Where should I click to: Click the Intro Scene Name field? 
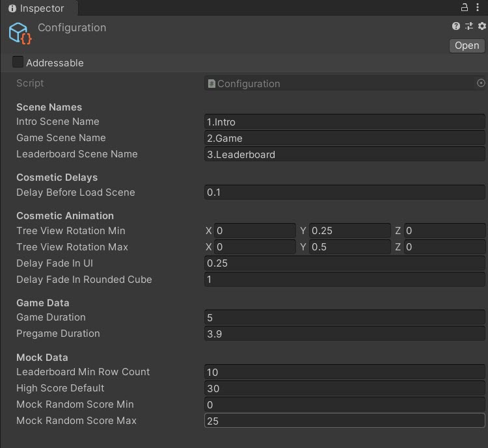[344, 122]
